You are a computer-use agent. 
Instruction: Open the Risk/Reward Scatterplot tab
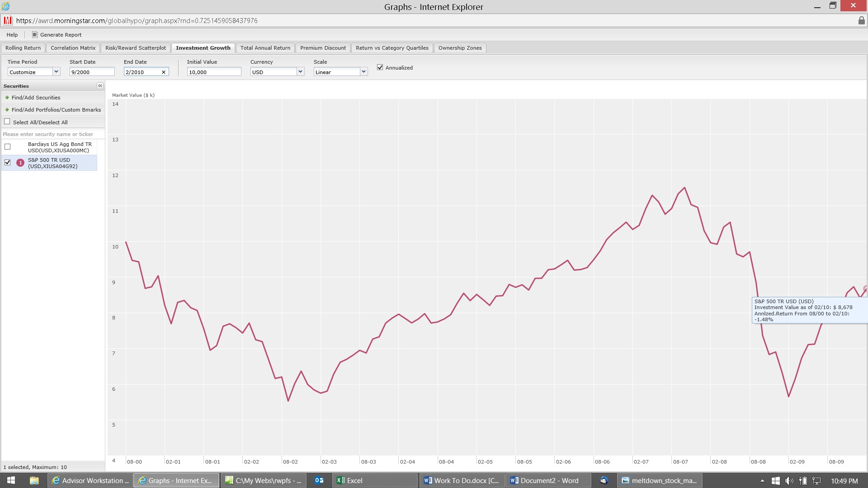136,48
